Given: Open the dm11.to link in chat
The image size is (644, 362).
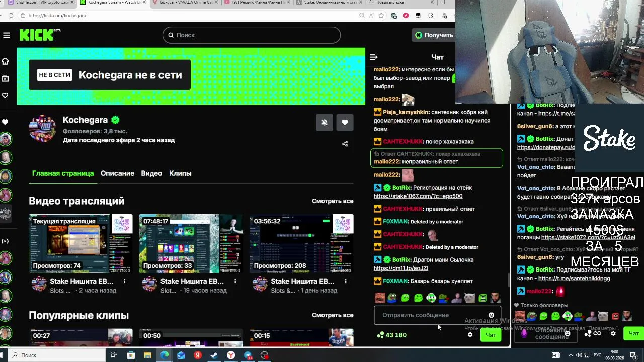Looking at the screenshot, I should pyautogui.click(x=401, y=268).
